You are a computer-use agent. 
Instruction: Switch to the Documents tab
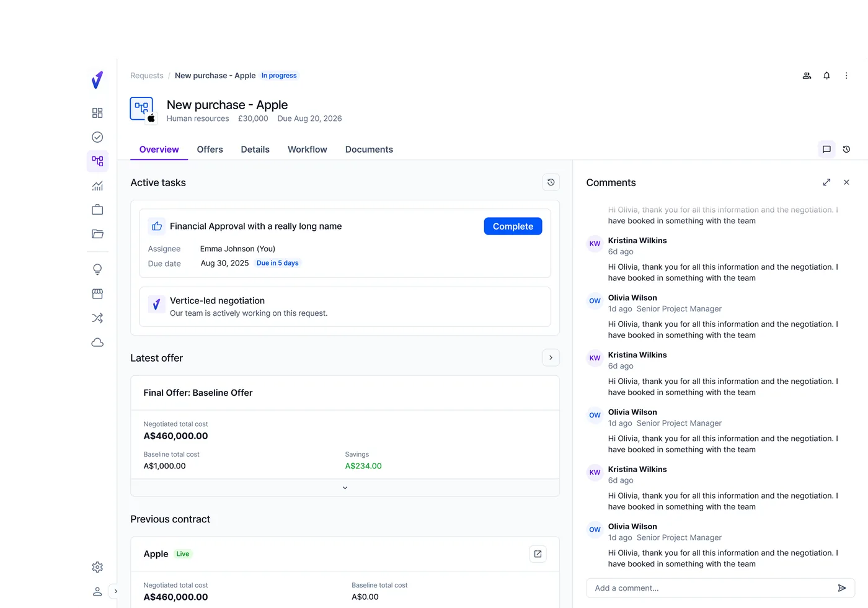[369, 150]
